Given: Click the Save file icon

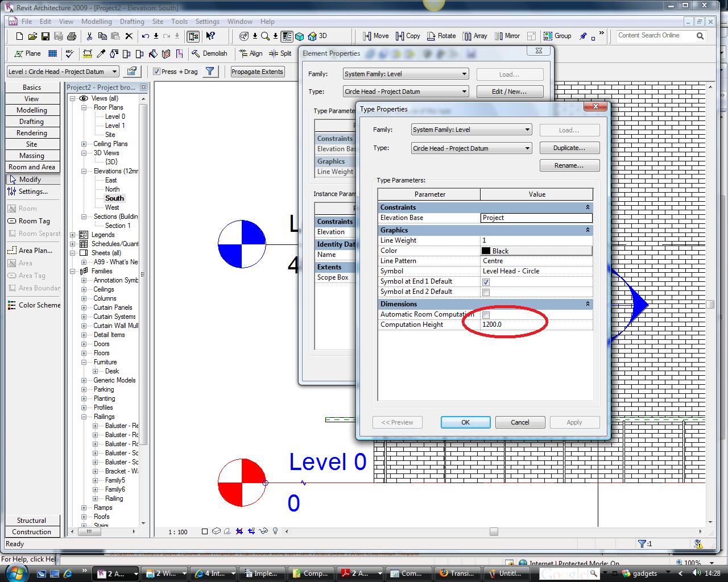Looking at the screenshot, I should (x=45, y=36).
